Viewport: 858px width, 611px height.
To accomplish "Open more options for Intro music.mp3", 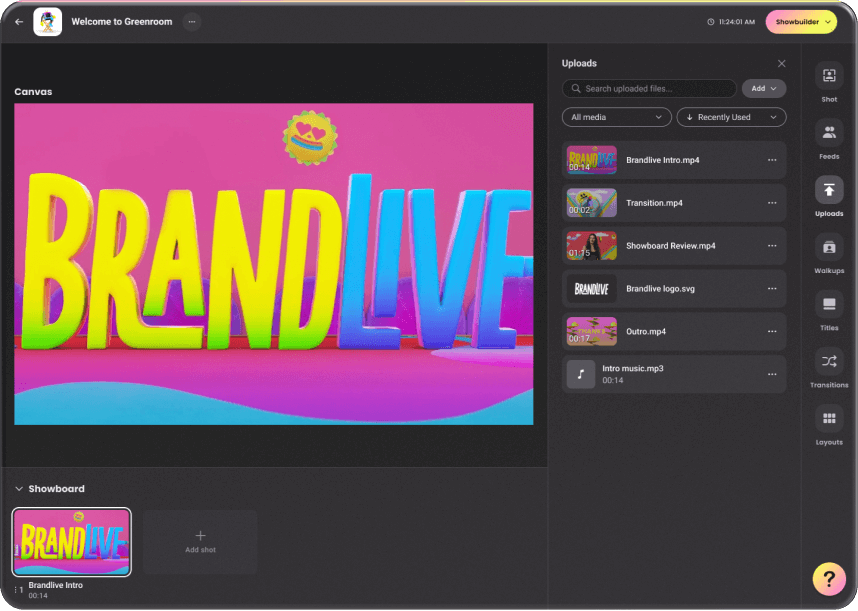I will click(772, 374).
